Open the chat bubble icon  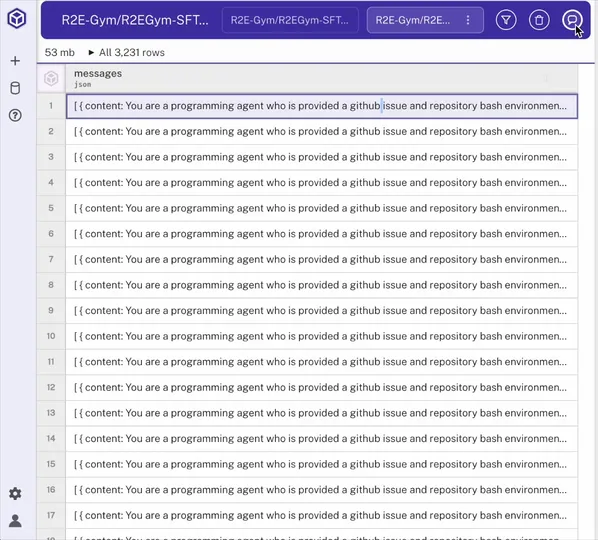(572, 20)
